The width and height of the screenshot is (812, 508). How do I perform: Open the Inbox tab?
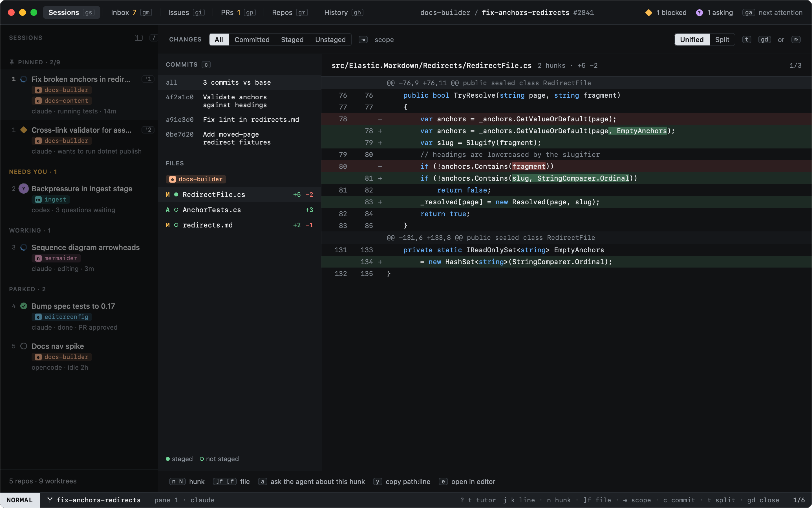(x=131, y=12)
